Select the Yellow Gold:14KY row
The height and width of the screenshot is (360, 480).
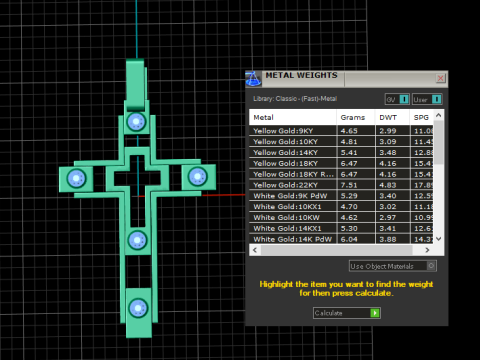(x=341, y=153)
